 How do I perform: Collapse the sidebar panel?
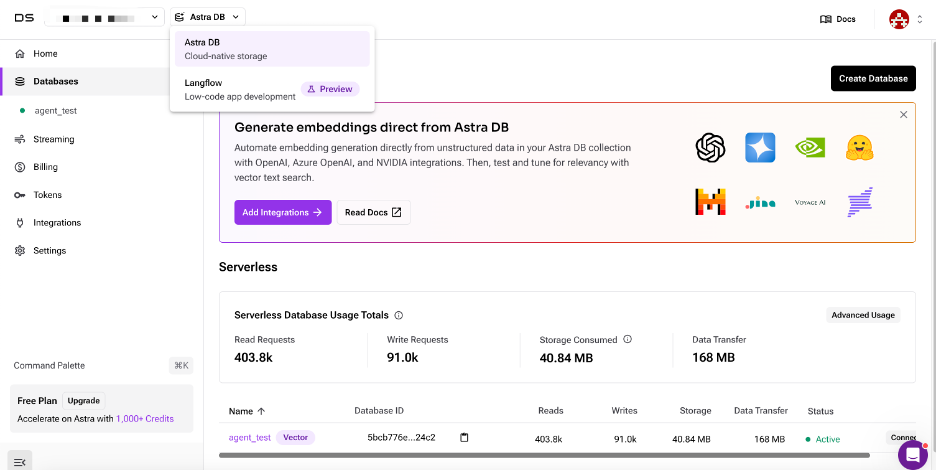coord(20,462)
